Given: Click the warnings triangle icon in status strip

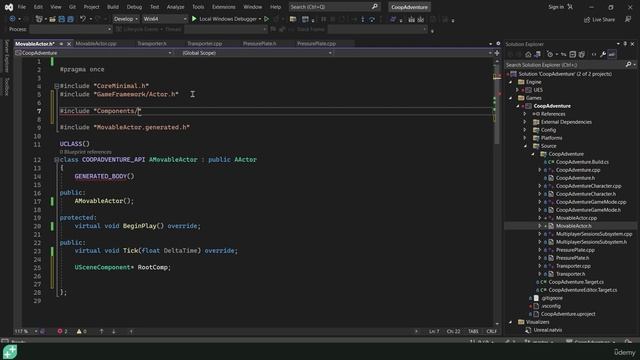Looking at the screenshot, I should (79, 331).
